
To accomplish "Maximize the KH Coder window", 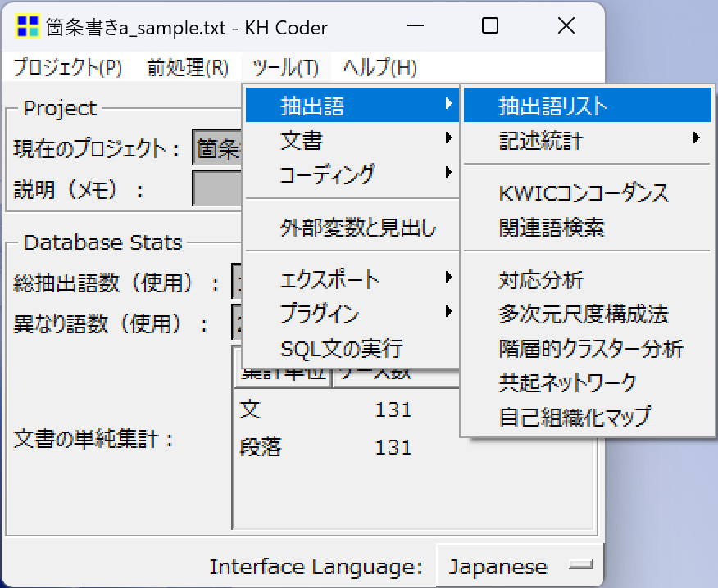I will [490, 26].
